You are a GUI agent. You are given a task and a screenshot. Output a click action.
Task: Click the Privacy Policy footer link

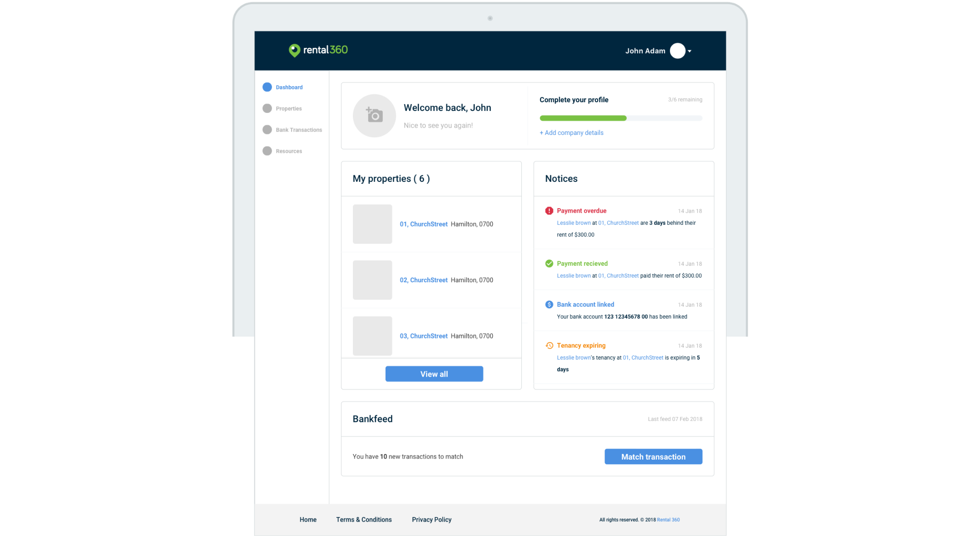tap(431, 519)
